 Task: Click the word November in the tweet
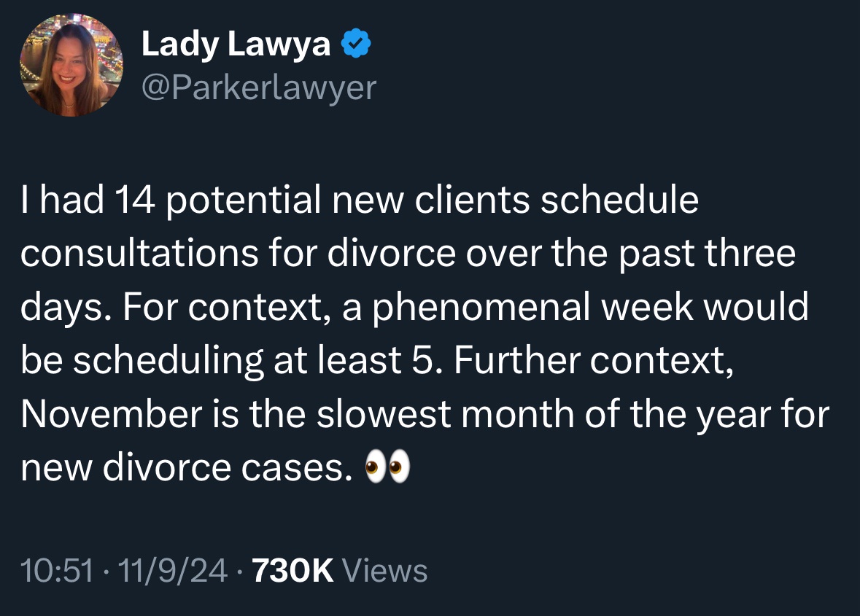[112, 414]
